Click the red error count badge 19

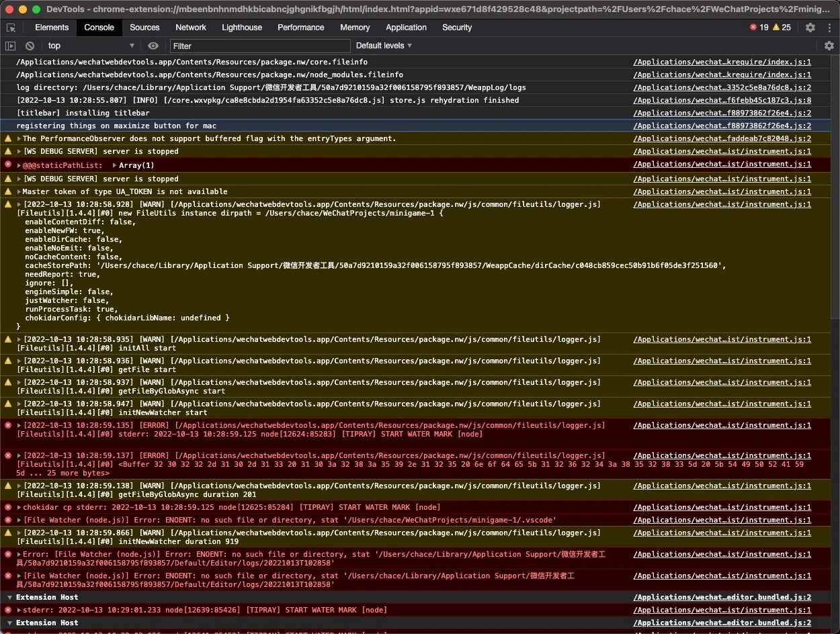[759, 28]
